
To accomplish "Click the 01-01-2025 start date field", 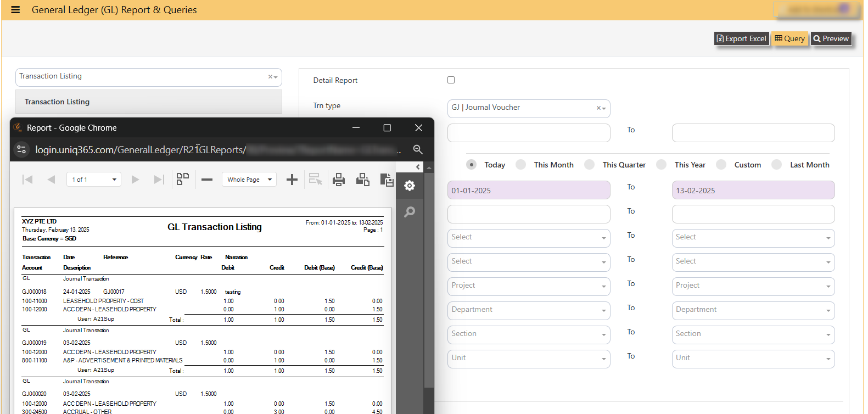I will [529, 190].
